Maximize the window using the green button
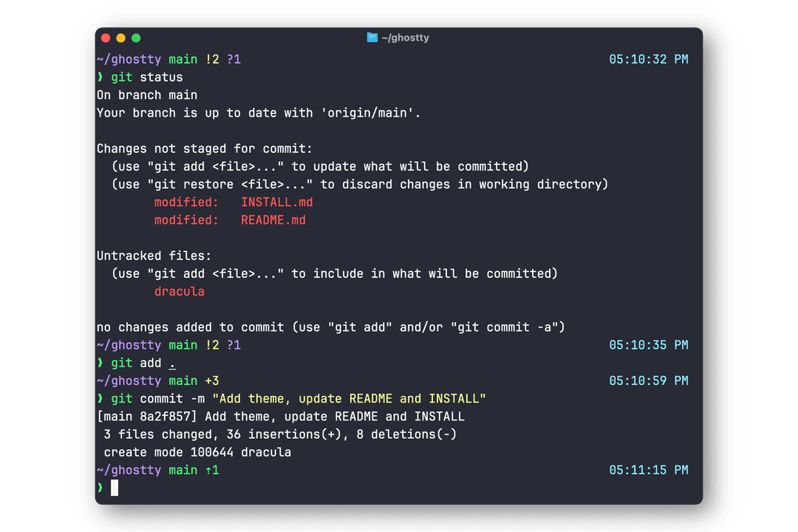Viewport: 798px width, 532px height. (x=136, y=38)
